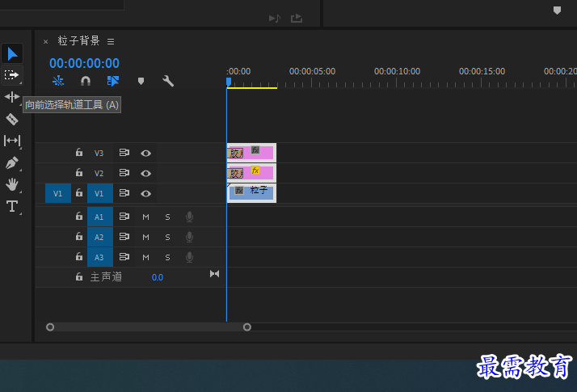The image size is (577, 392).
Task: Toggle track targeting for V3
Action: pos(99,153)
